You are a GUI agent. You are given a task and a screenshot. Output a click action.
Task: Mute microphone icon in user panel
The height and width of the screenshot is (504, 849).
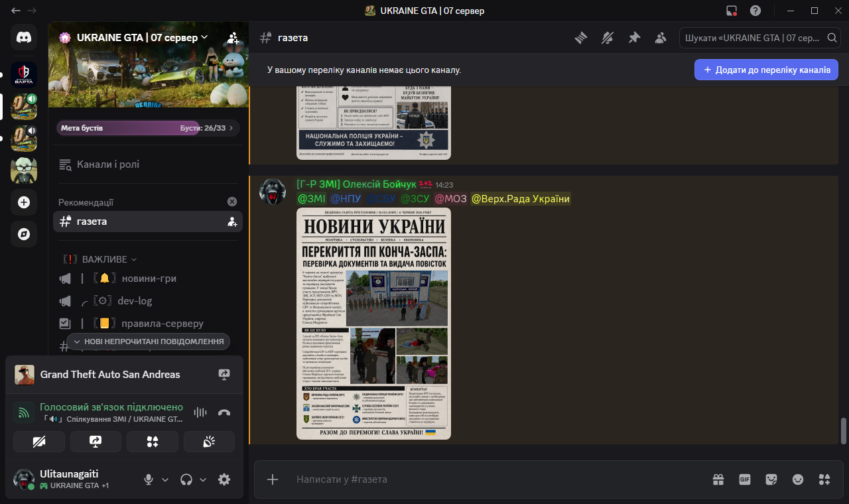point(149,479)
